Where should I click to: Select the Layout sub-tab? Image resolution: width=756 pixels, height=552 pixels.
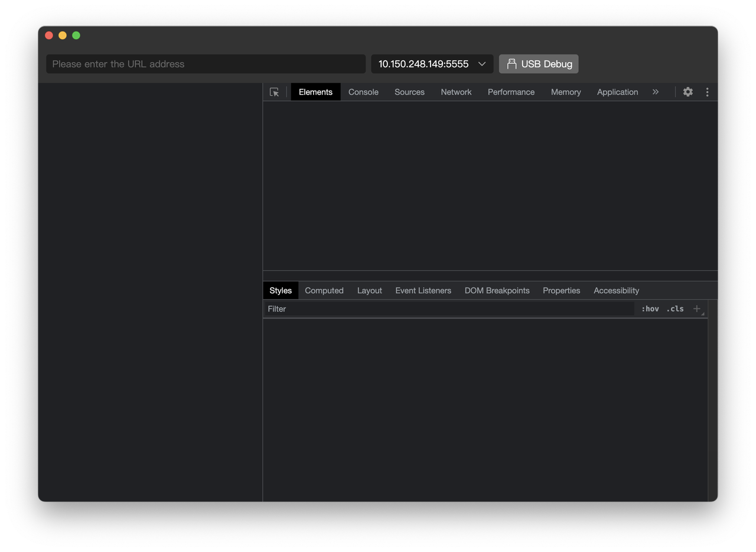tap(370, 291)
